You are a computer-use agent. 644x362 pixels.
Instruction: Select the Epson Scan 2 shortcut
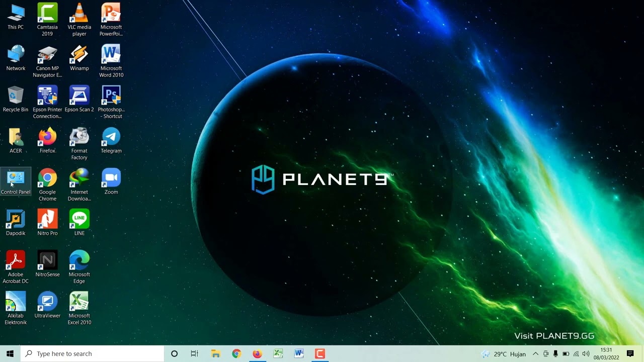point(79,99)
